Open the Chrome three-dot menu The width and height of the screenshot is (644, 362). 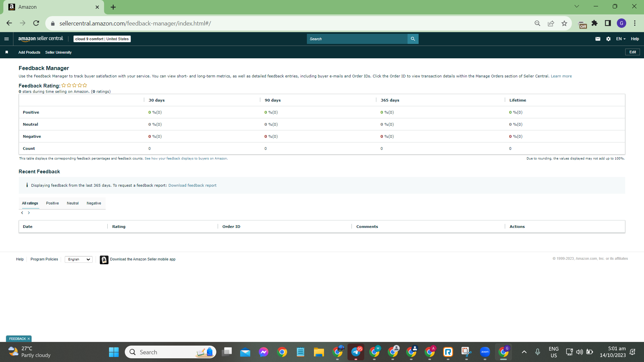635,23
